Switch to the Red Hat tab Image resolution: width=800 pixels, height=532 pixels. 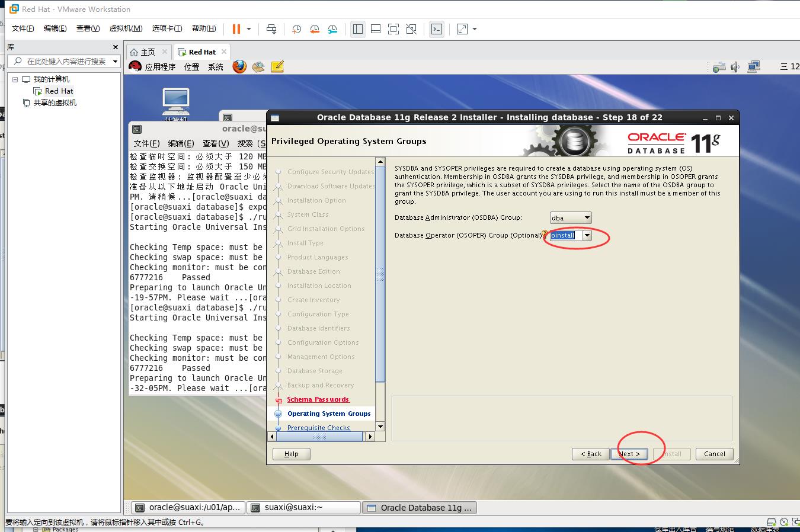[202, 52]
